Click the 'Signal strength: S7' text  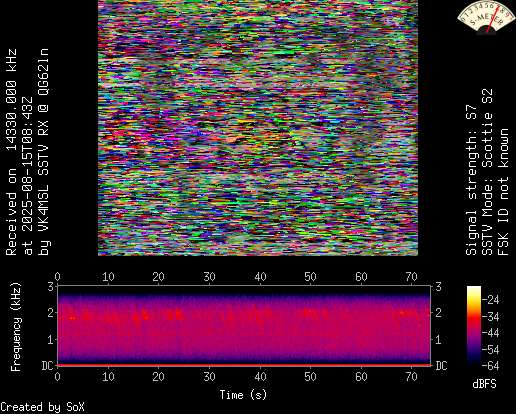[472, 180]
